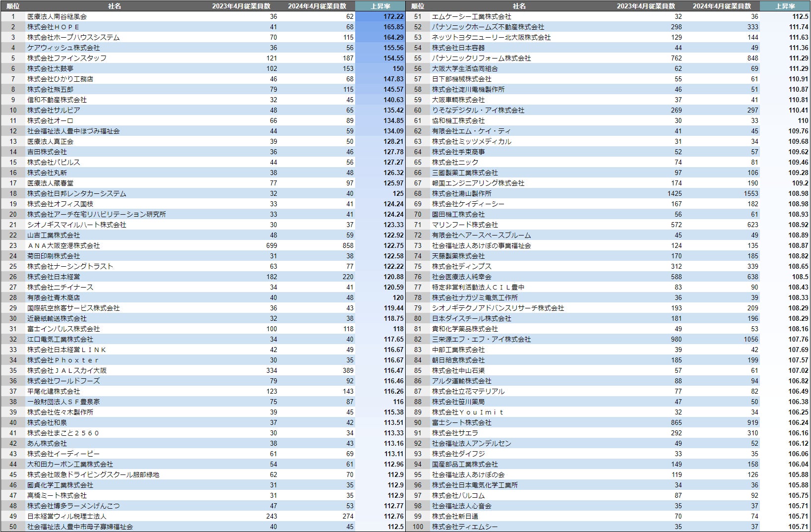Viewport: 811px width, 532px height.
Task: Select the 株式会社ひかり工務店 cell
Action: (60, 79)
